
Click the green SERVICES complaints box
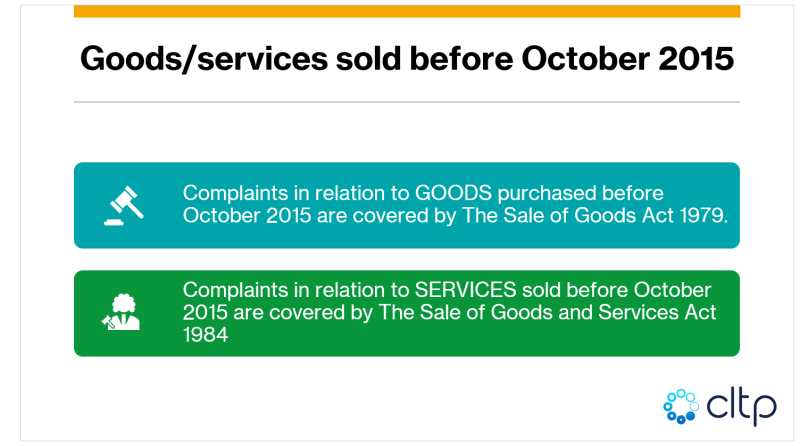tap(407, 313)
